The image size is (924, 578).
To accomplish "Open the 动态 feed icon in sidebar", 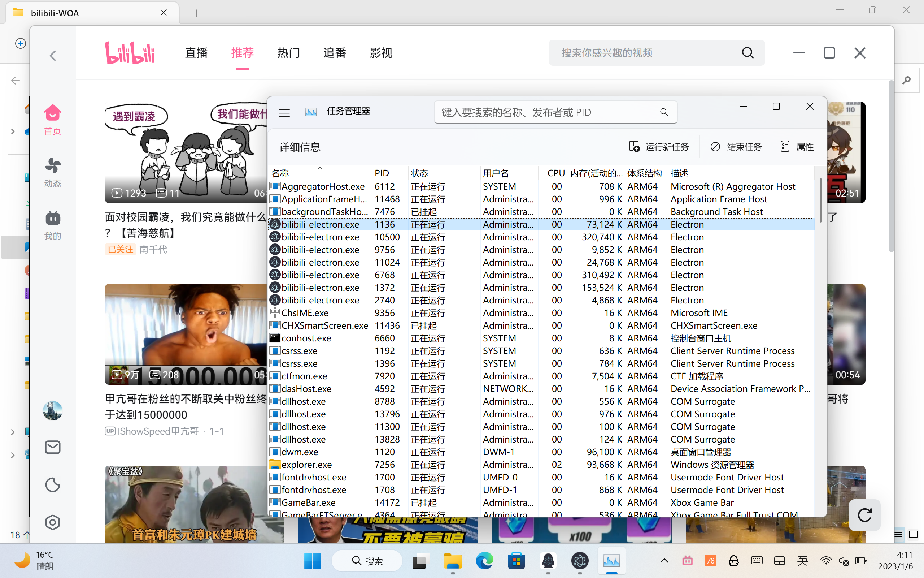I will click(52, 172).
